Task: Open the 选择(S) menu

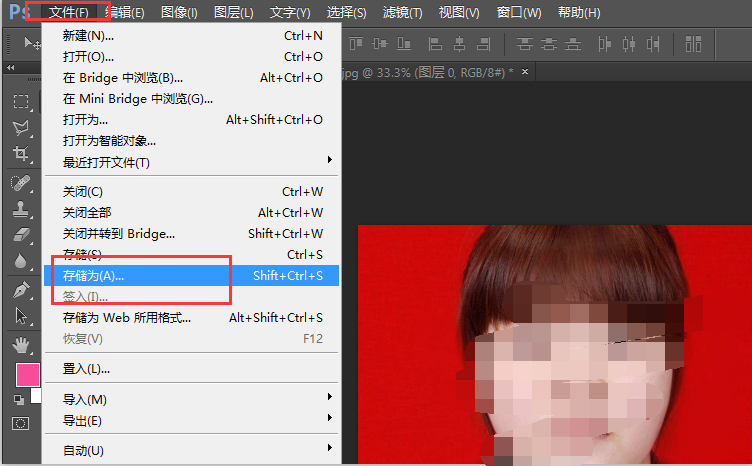Action: (346, 12)
